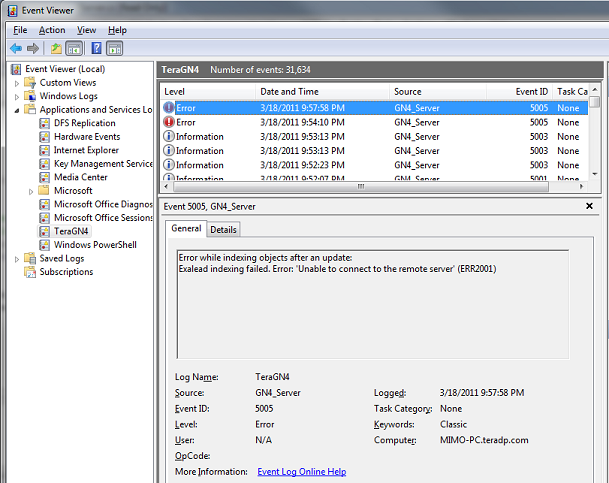The image size is (609, 483).
Task: Open the Help menu
Action: [x=117, y=30]
